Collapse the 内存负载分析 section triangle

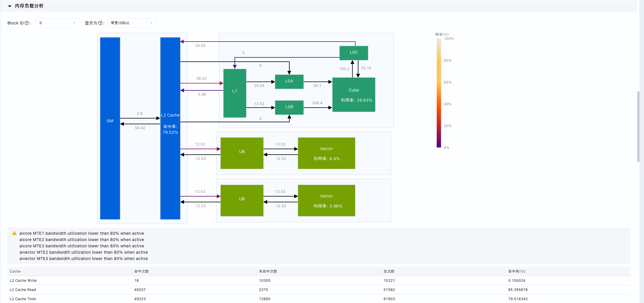10,6
